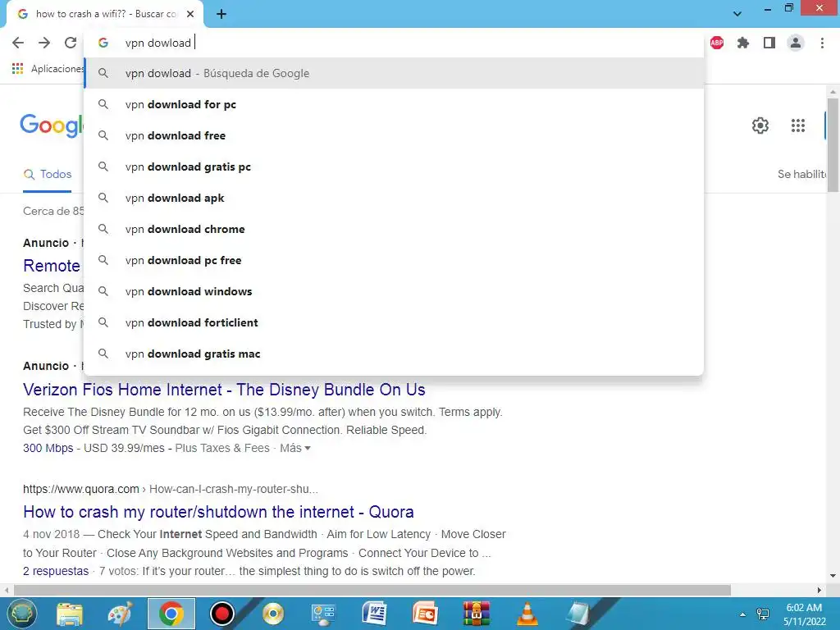Screen dimensions: 840x630
Task: Pick suggestion 'vpn download free'
Action: (394, 135)
